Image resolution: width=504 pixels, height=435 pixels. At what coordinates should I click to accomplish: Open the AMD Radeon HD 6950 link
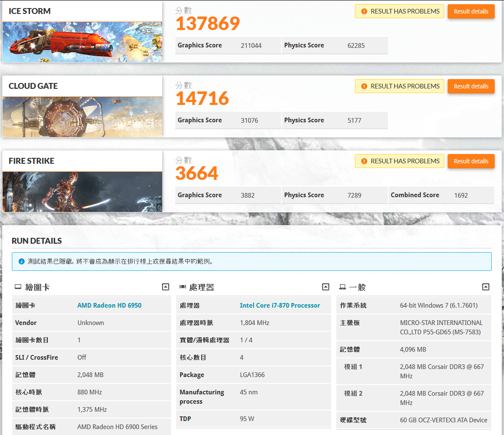pyautogui.click(x=109, y=306)
